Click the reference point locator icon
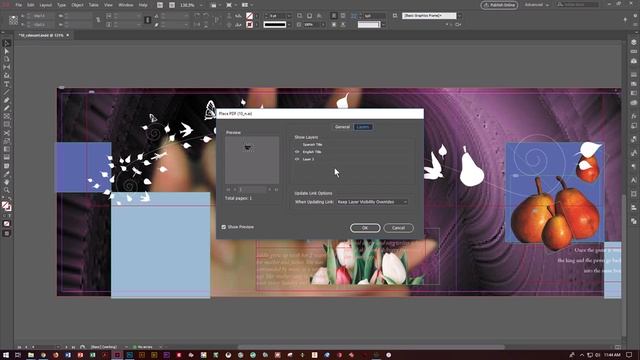 pos(13,20)
